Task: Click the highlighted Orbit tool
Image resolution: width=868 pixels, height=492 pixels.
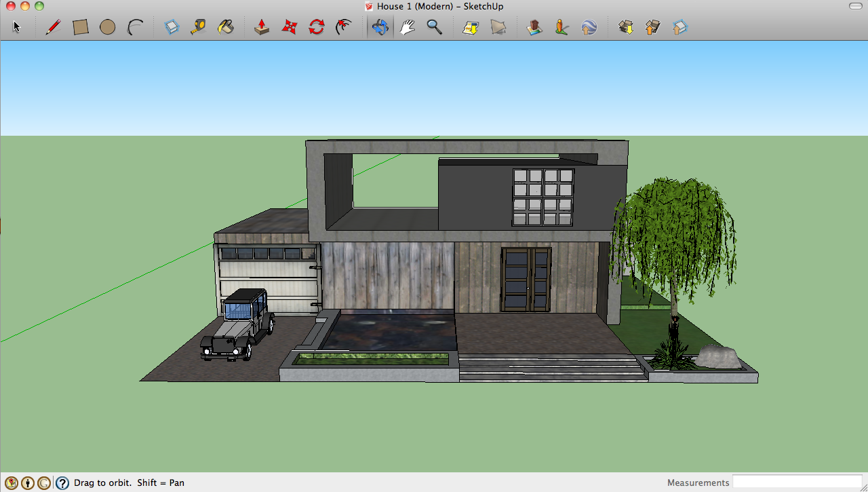Action: [x=380, y=27]
